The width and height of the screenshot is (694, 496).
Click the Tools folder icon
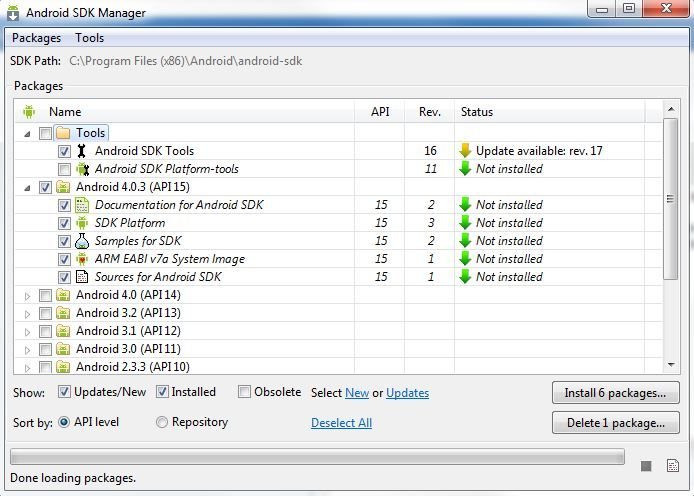(x=63, y=133)
